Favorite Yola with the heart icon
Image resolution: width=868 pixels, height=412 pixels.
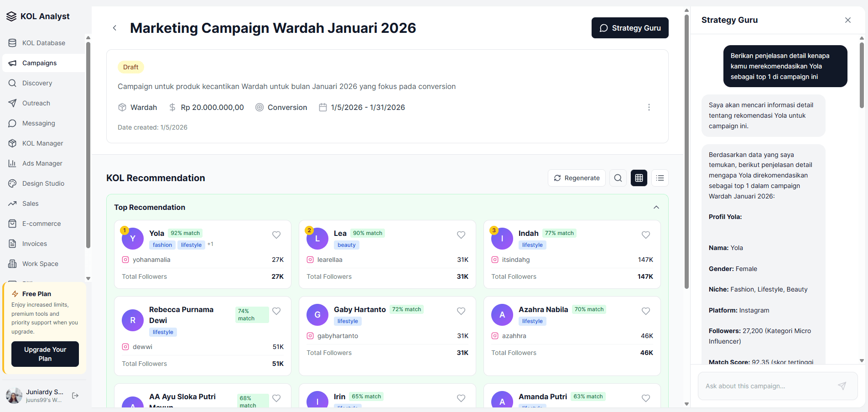click(x=276, y=235)
